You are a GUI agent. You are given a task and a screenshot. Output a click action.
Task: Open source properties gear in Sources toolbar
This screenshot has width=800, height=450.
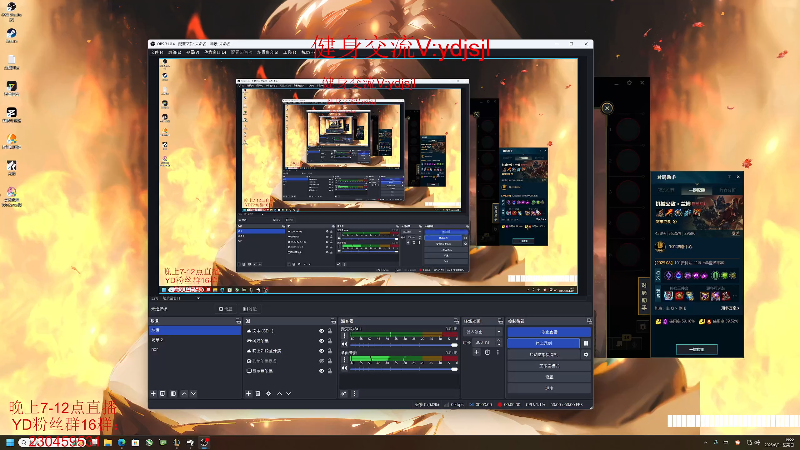(x=268, y=393)
